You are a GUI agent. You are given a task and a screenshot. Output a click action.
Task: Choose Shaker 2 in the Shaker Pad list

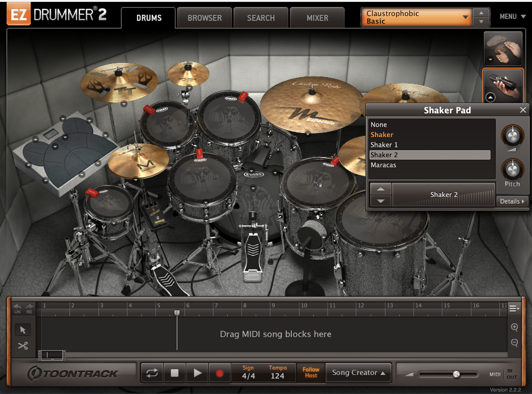430,155
